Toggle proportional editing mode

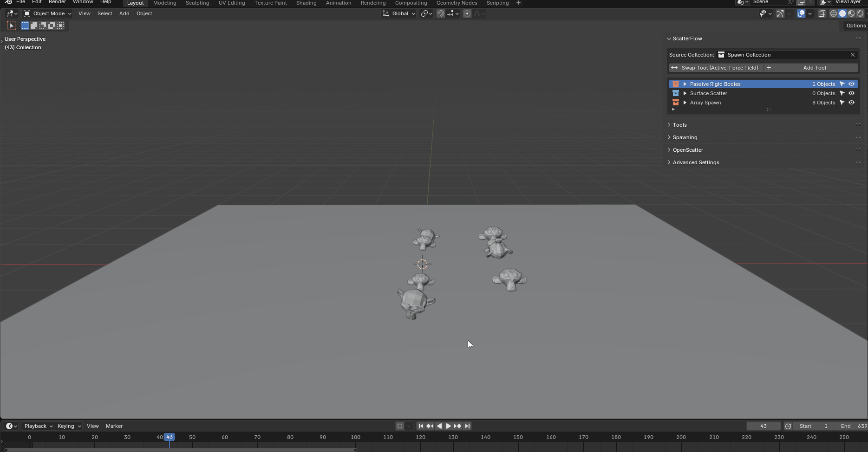(x=467, y=13)
